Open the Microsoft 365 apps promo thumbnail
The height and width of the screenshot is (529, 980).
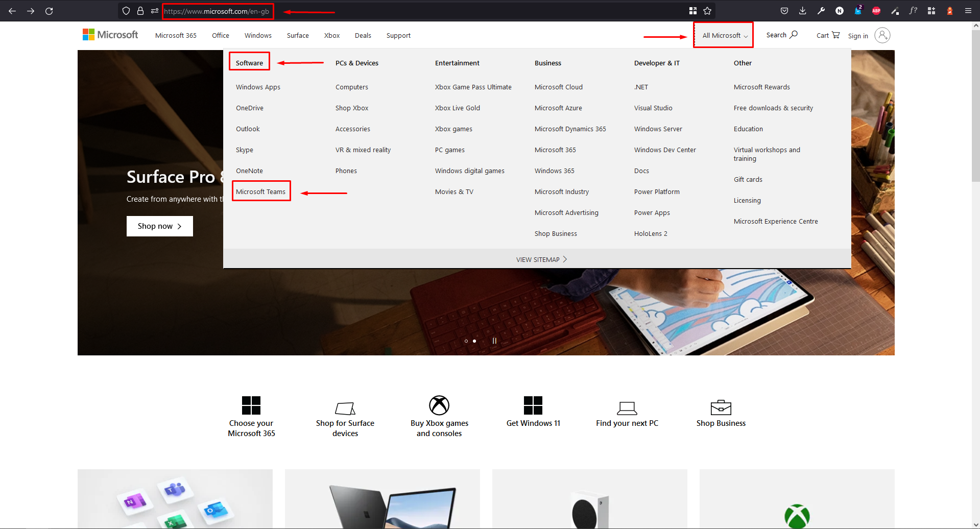tap(175, 499)
